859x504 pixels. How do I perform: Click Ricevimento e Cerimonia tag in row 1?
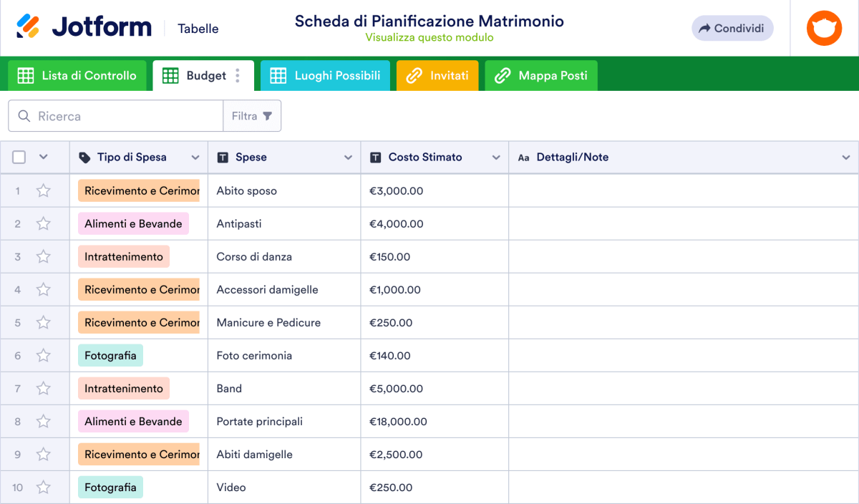[x=139, y=190]
